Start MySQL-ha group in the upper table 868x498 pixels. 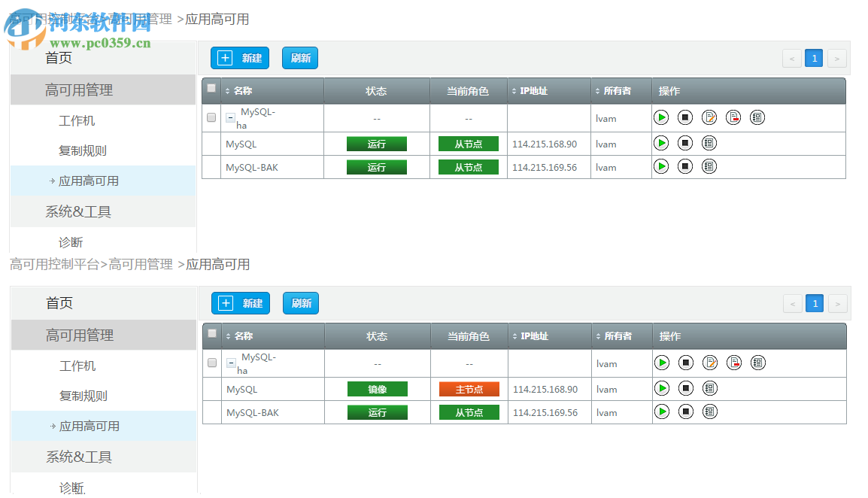pos(661,117)
